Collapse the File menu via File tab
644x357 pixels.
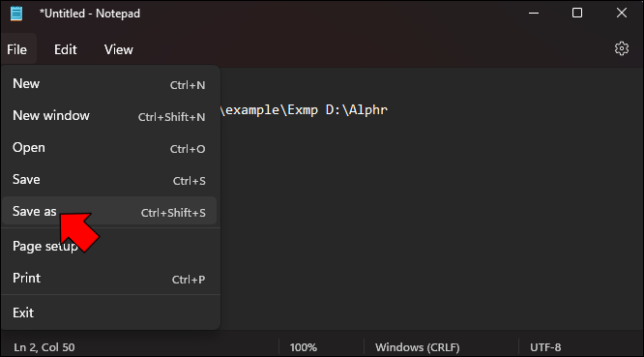click(x=17, y=49)
